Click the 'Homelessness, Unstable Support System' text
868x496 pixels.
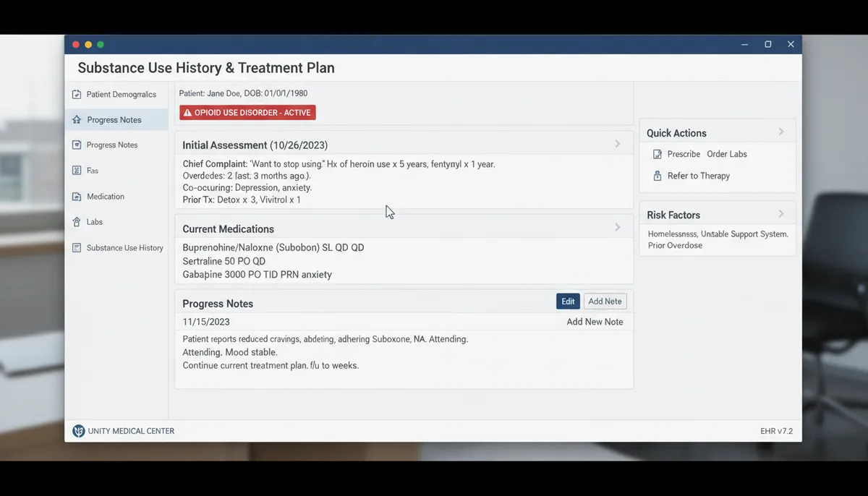click(718, 234)
